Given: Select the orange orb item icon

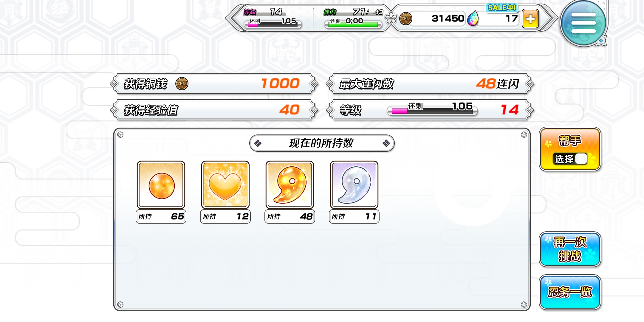Looking at the screenshot, I should (161, 185).
